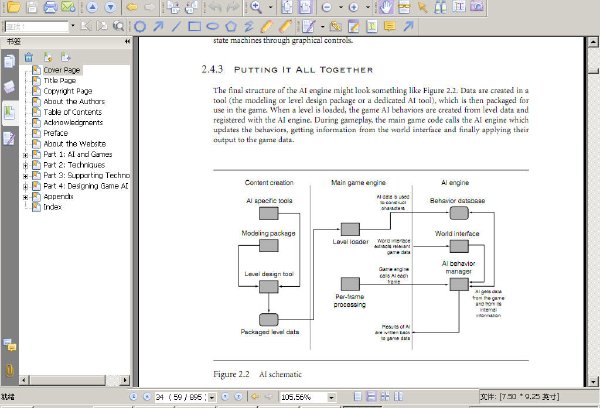Go to the previous view with the yellow arrow in the top toolbar
The image size is (600, 408).
132,7
